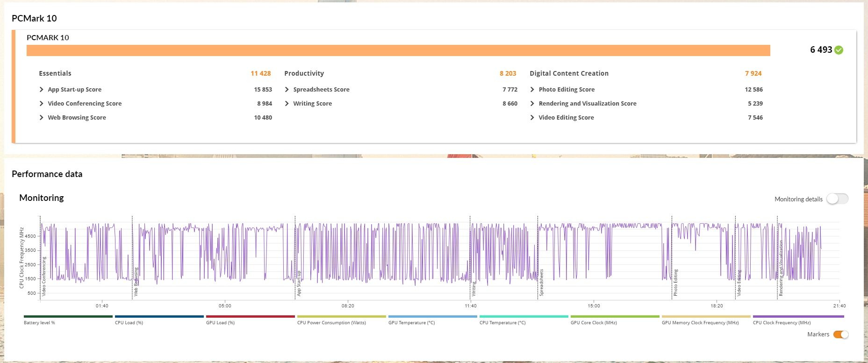Click the 01:40 time axis label

tap(102, 306)
